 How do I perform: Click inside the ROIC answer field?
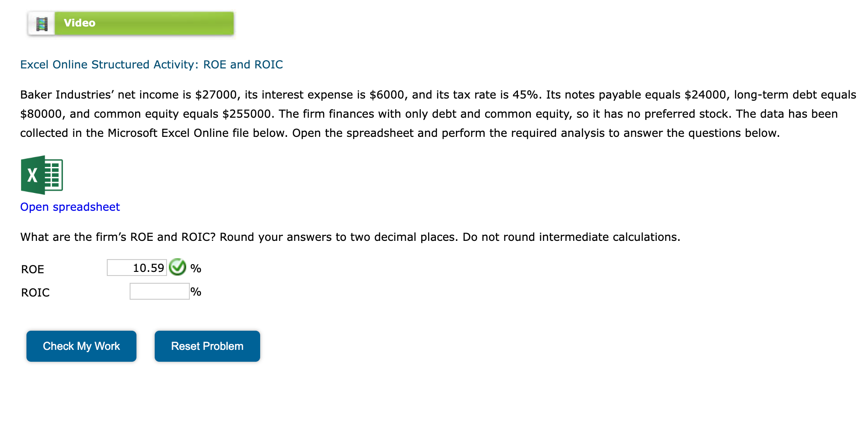(x=159, y=291)
